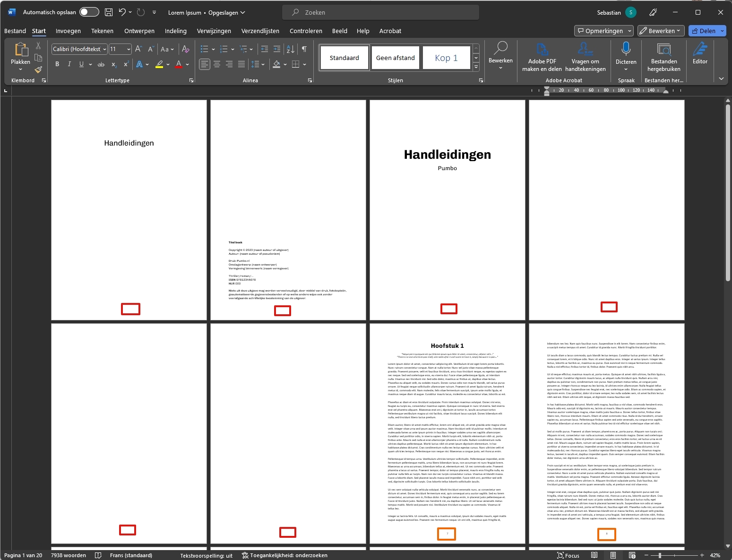Image resolution: width=732 pixels, height=560 pixels.
Task: Toggle superscript formatting
Action: click(126, 64)
